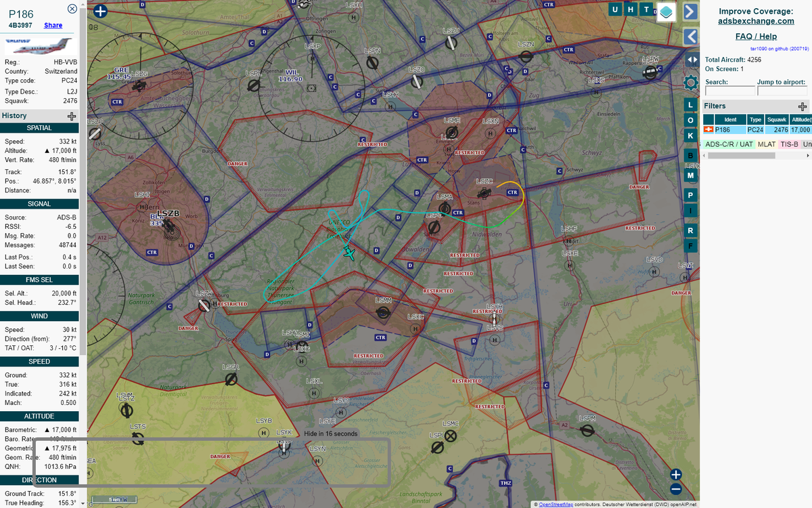Sort table by Squawk column header
The height and width of the screenshot is (508, 812).
tap(777, 119)
